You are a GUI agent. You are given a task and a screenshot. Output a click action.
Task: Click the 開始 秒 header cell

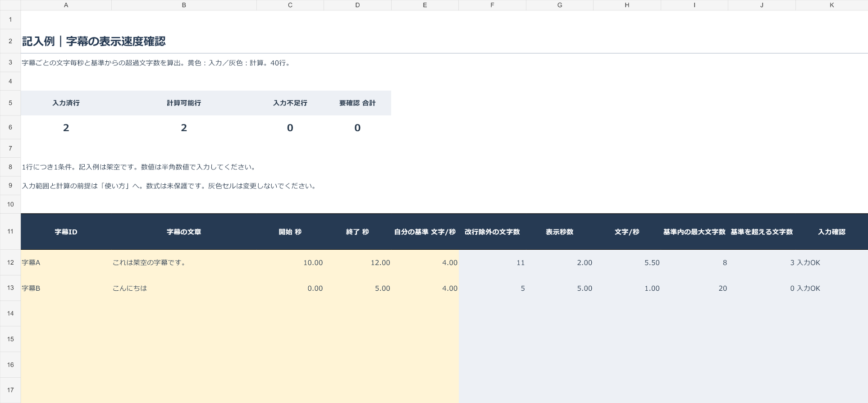tap(290, 232)
